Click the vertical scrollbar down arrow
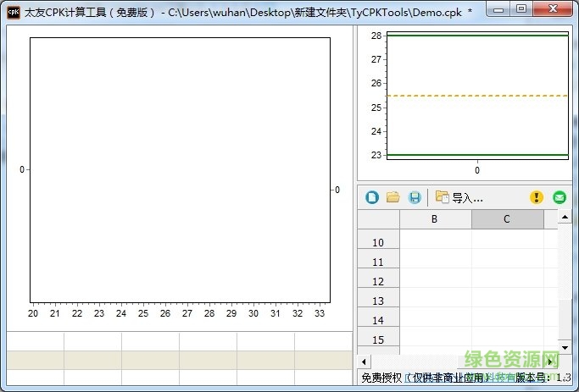 pyautogui.click(x=565, y=347)
